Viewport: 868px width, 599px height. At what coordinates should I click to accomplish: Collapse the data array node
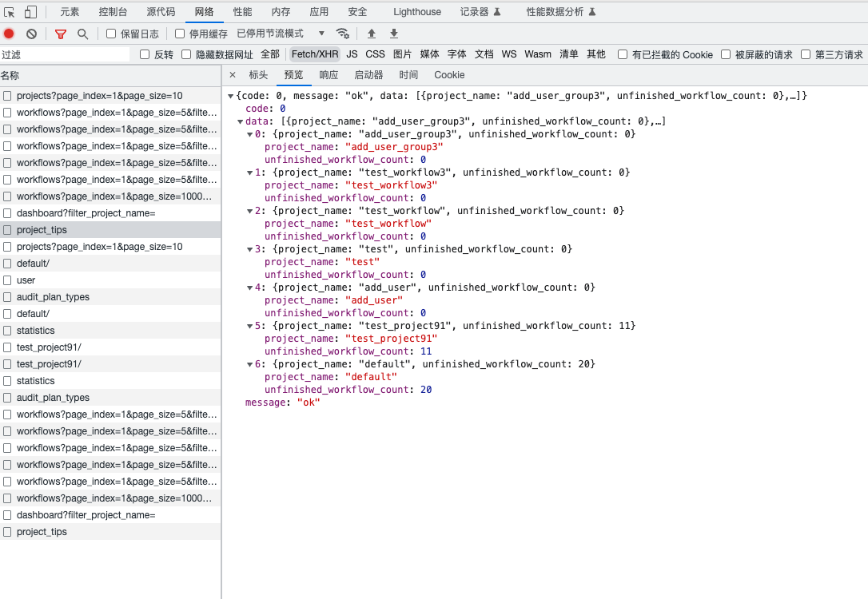(x=241, y=121)
